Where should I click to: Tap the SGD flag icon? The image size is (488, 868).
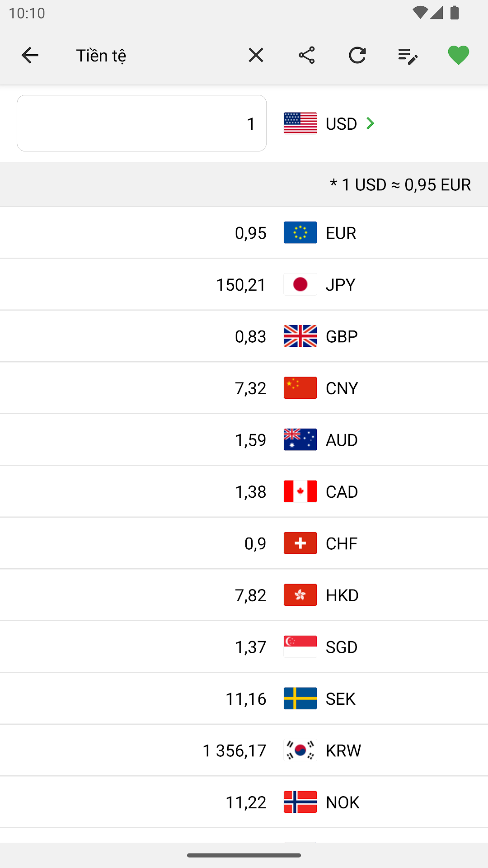pyautogui.click(x=300, y=647)
